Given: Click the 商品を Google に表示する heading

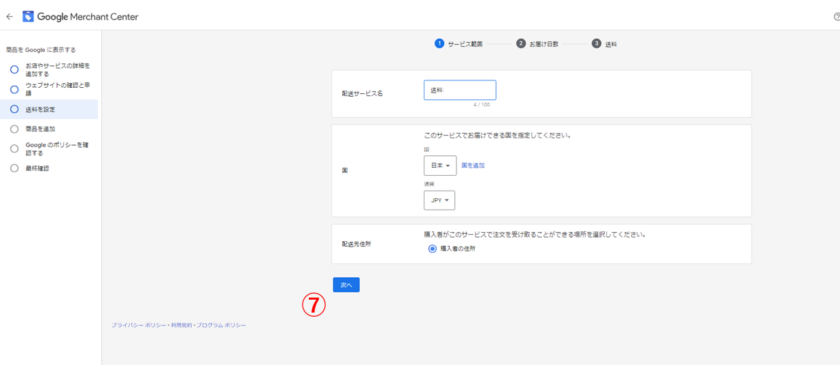Looking at the screenshot, I should [41, 50].
